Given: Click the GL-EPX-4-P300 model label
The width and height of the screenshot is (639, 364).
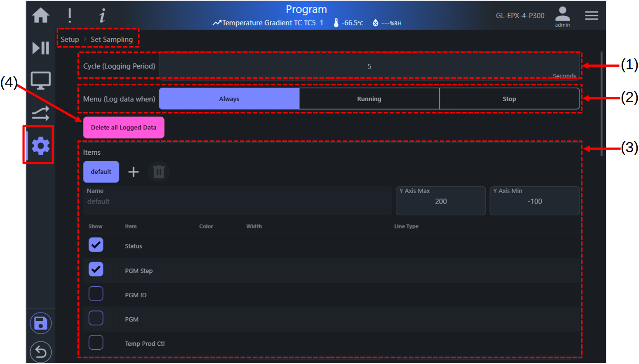Looking at the screenshot, I should [520, 16].
